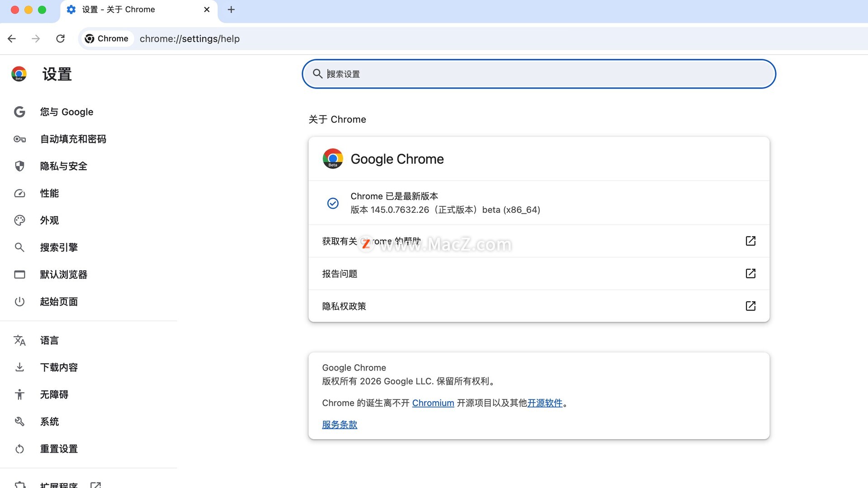Image resolution: width=868 pixels, height=488 pixels.
Task: Open 隐私与安全 shield settings
Action: point(63,166)
